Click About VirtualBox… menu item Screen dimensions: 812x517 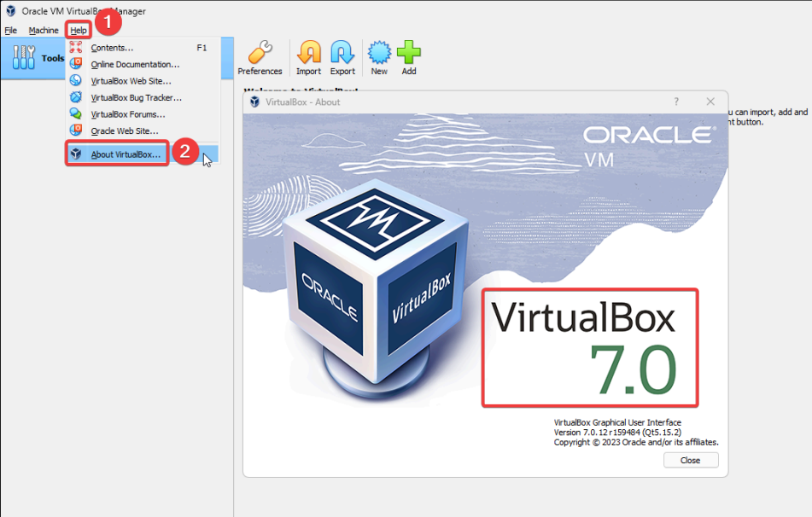click(x=143, y=154)
